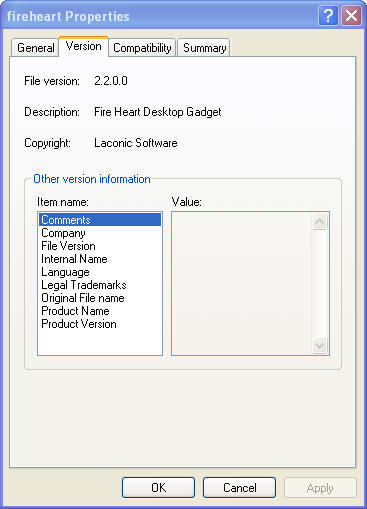Select File Version in the item list

(x=100, y=246)
